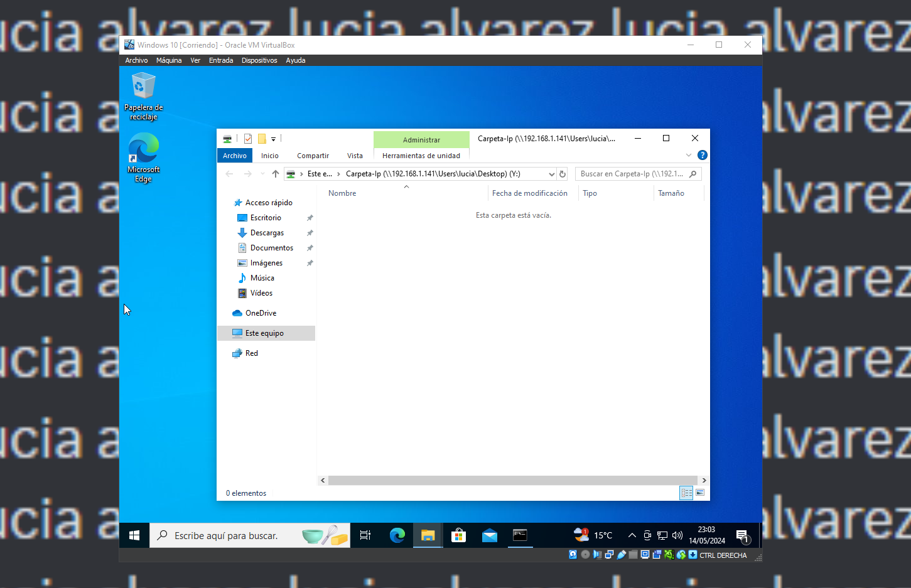Expand the address bar history dropdown
The height and width of the screenshot is (588, 911).
[x=551, y=174]
